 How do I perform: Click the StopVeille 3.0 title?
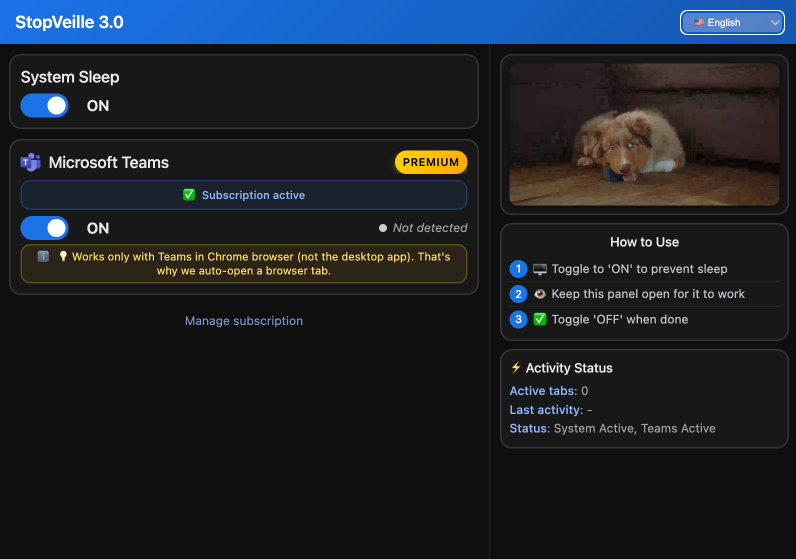coord(69,22)
